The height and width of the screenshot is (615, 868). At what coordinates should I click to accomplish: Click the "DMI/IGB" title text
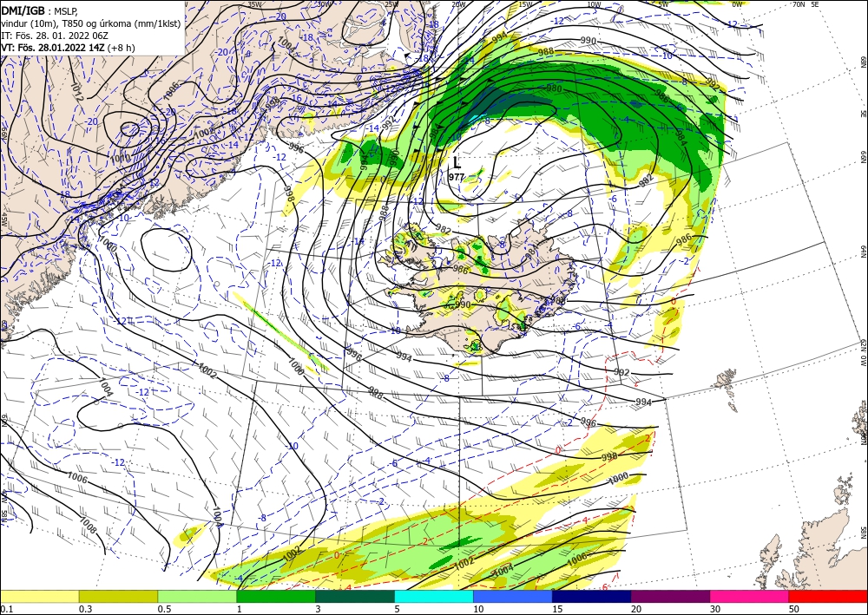pos(23,10)
